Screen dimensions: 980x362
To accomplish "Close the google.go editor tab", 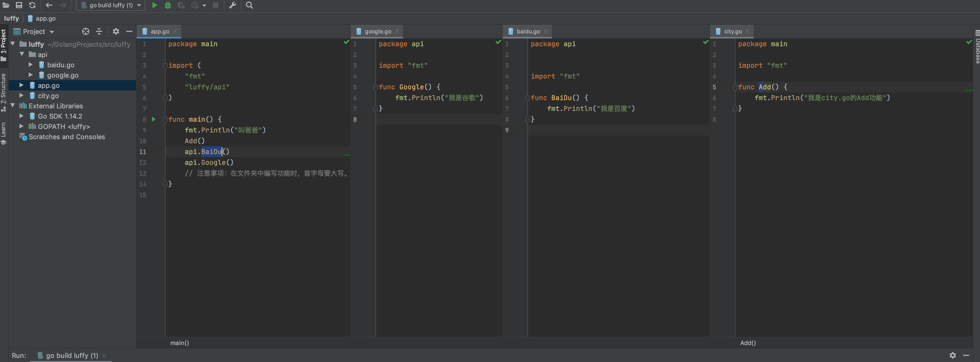I will [397, 32].
